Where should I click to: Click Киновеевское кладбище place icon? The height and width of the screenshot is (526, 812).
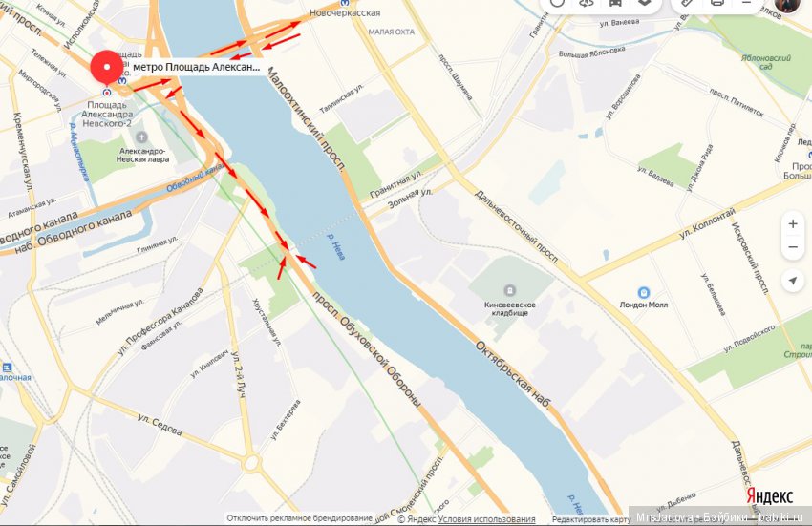(509, 290)
